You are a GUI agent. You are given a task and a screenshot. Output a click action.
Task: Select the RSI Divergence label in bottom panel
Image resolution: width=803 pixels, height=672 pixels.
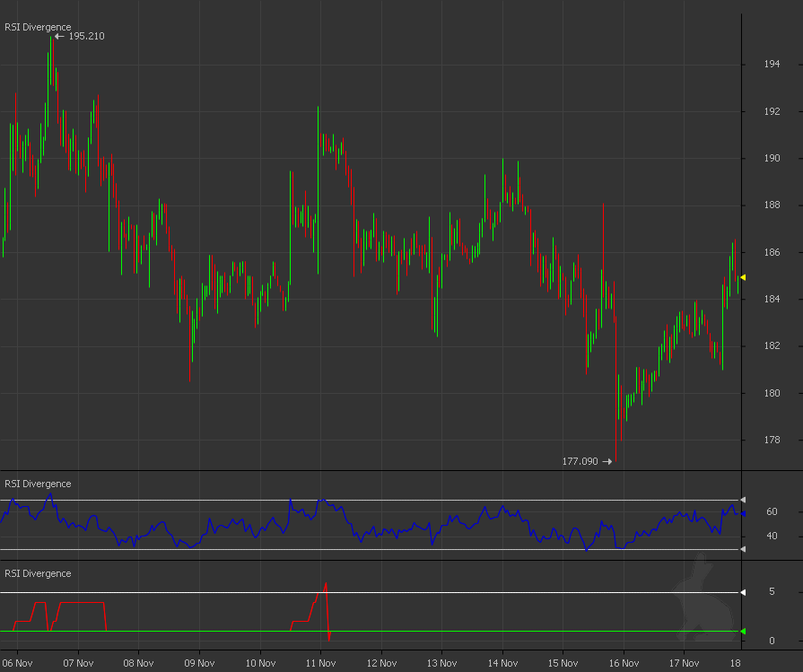38,573
